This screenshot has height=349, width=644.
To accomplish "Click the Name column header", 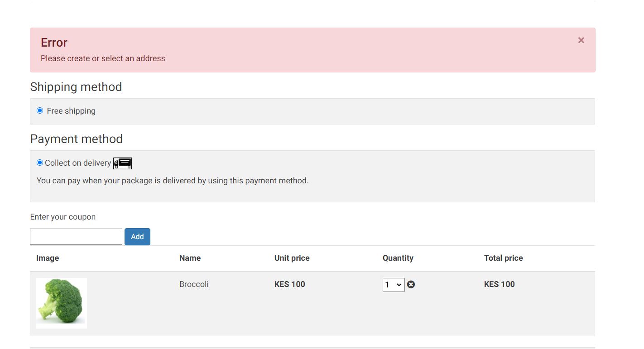I will tap(190, 258).
